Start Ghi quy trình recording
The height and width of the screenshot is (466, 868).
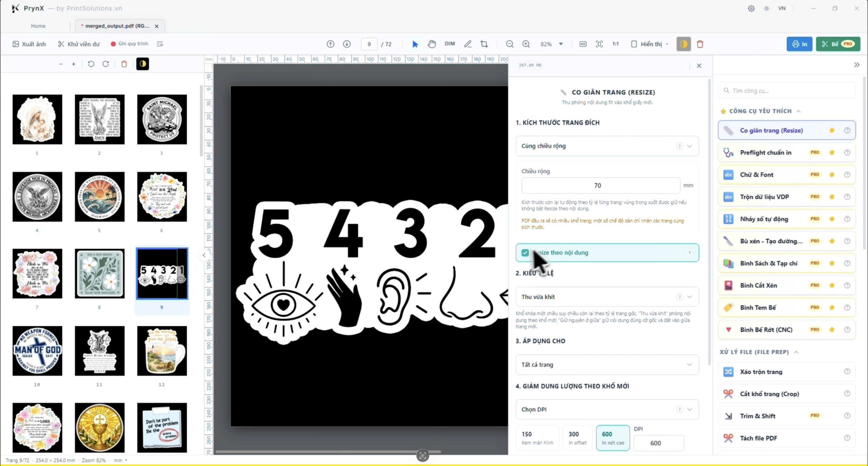pyautogui.click(x=129, y=44)
